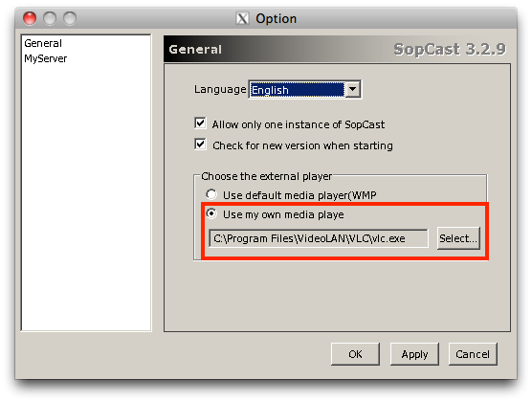Minimize the Option dialog window
The width and height of the screenshot is (532, 402).
(50, 18)
